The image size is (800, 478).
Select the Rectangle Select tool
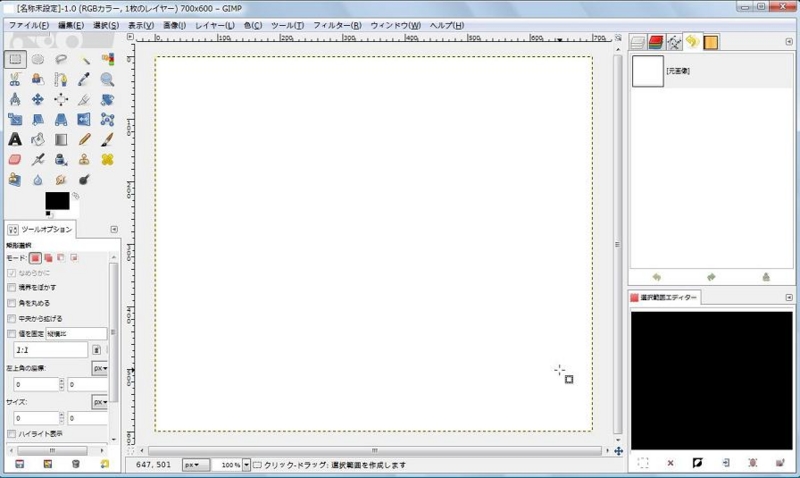(15, 59)
